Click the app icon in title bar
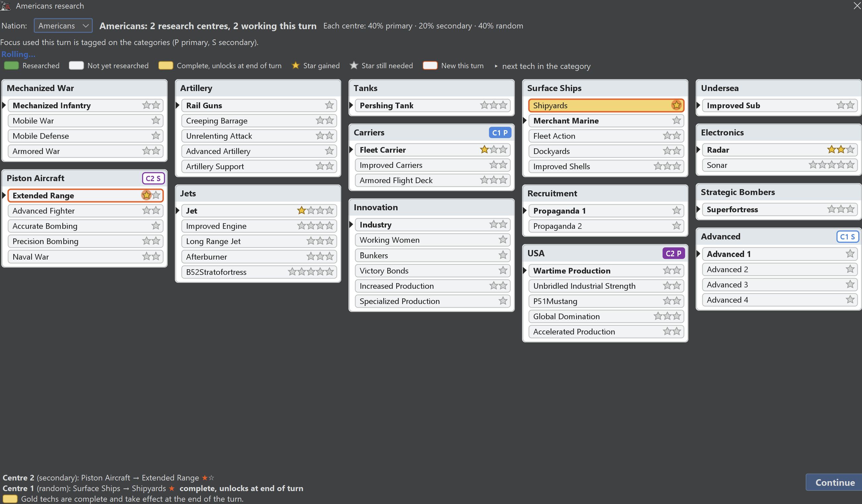This screenshot has height=504, width=862. [6, 6]
